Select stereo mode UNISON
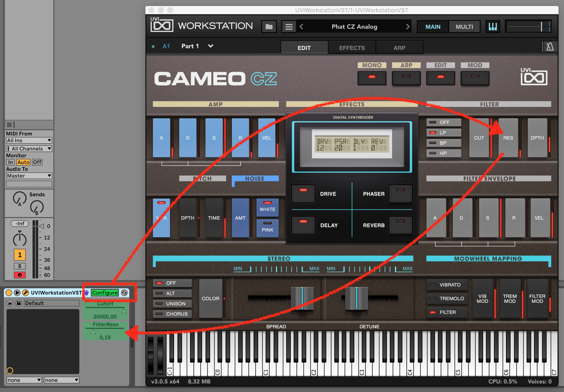This screenshot has width=564, height=392. pyautogui.click(x=172, y=304)
